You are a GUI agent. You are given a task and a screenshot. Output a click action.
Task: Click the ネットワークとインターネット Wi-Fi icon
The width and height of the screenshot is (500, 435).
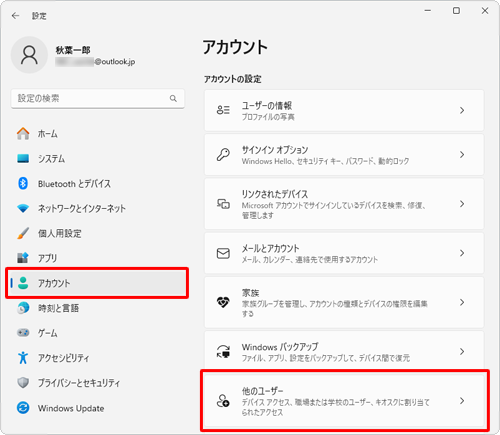[23, 209]
